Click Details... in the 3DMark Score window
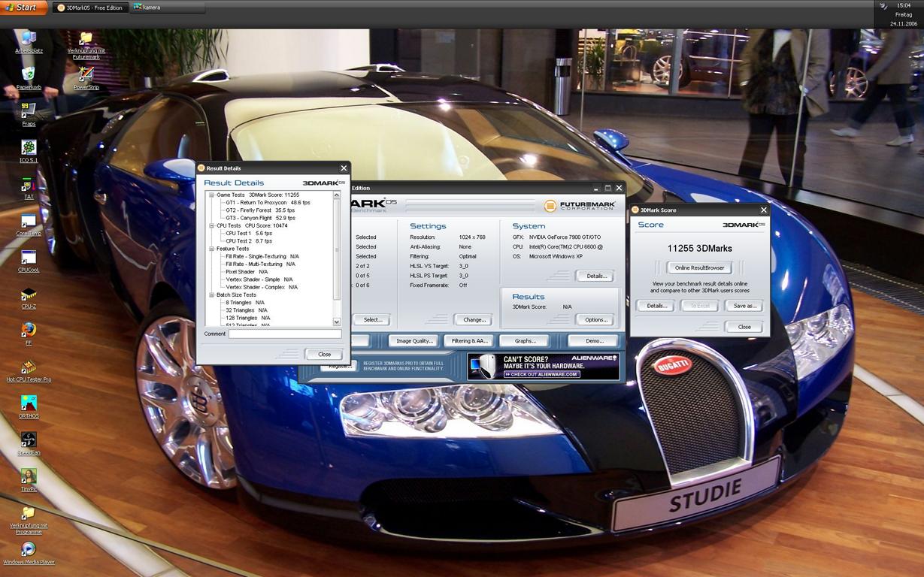Screen dimensions: 924x577 click(x=656, y=306)
